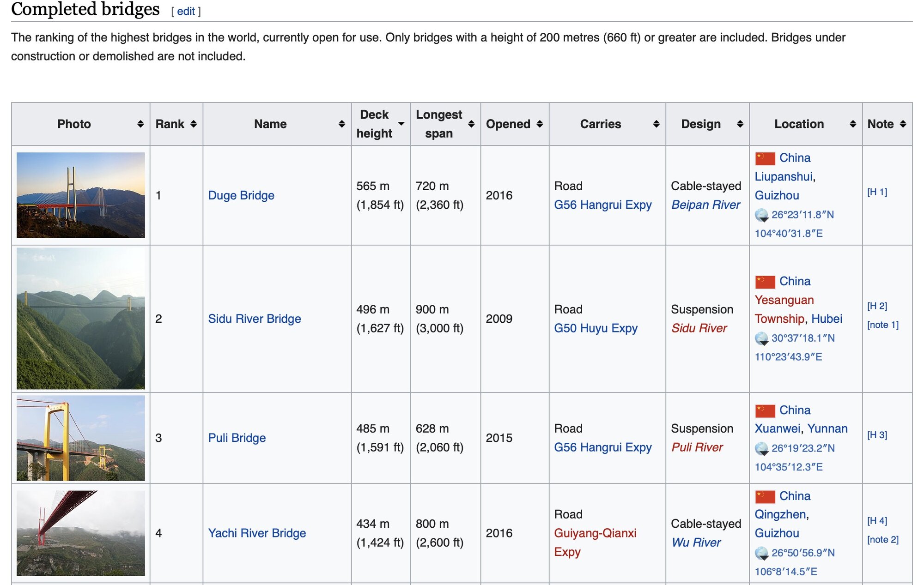Open the Puli Bridge article
924x585 pixels.
click(x=237, y=438)
